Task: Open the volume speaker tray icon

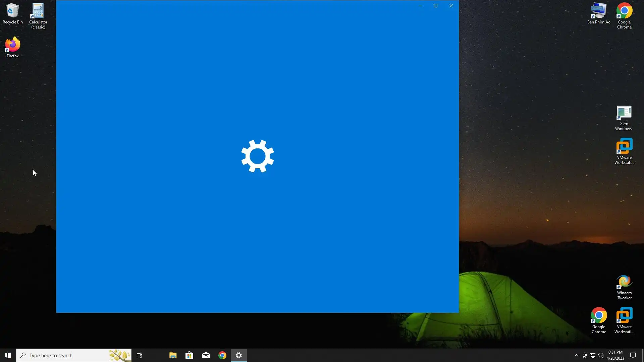Action: [600, 355]
